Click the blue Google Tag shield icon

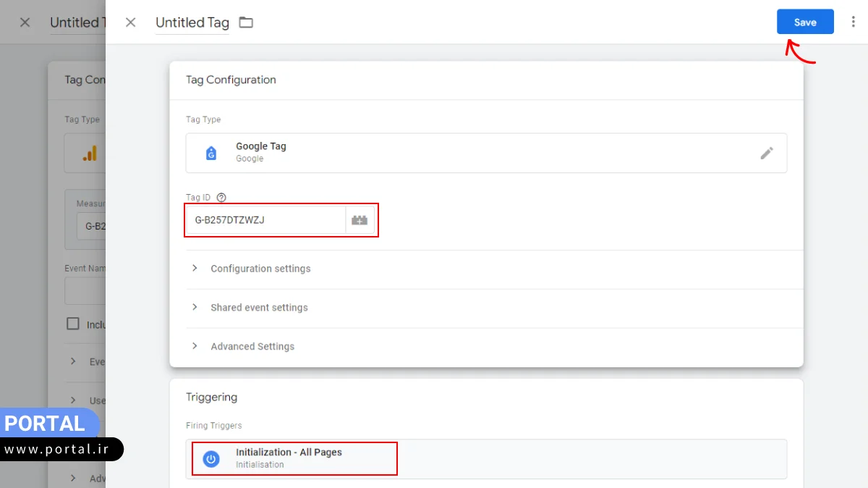(211, 153)
